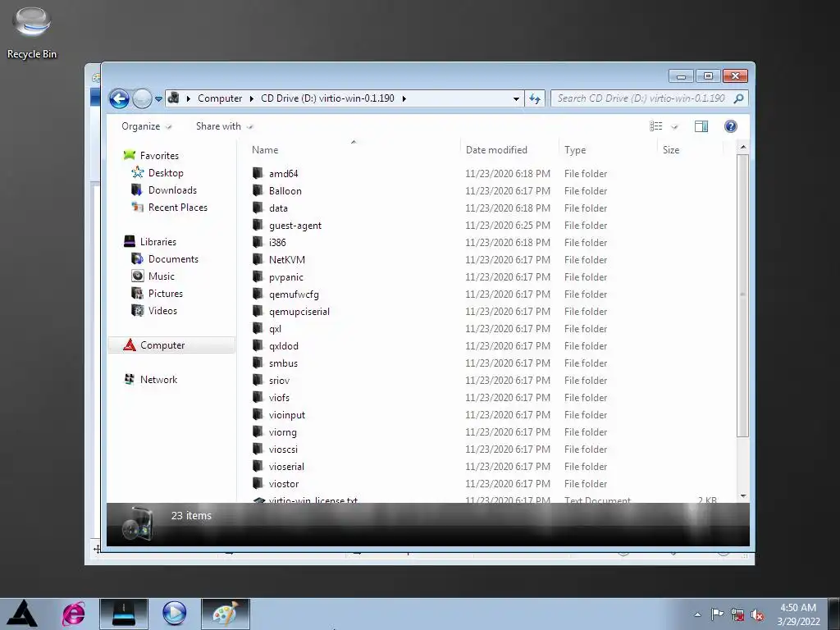The image size is (840, 630).
Task: Select the sriov folder icon
Action: coord(258,380)
